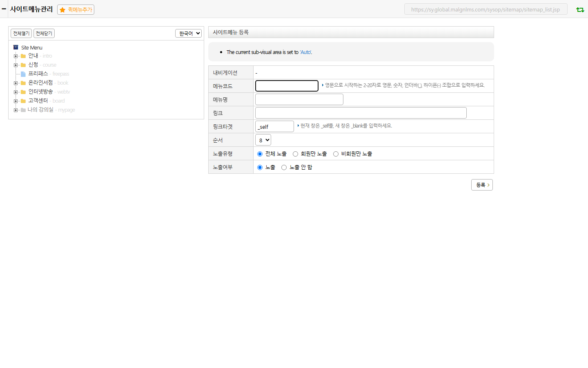Expand the 안내 tree node
This screenshot has height=368, width=588.
(x=16, y=56)
